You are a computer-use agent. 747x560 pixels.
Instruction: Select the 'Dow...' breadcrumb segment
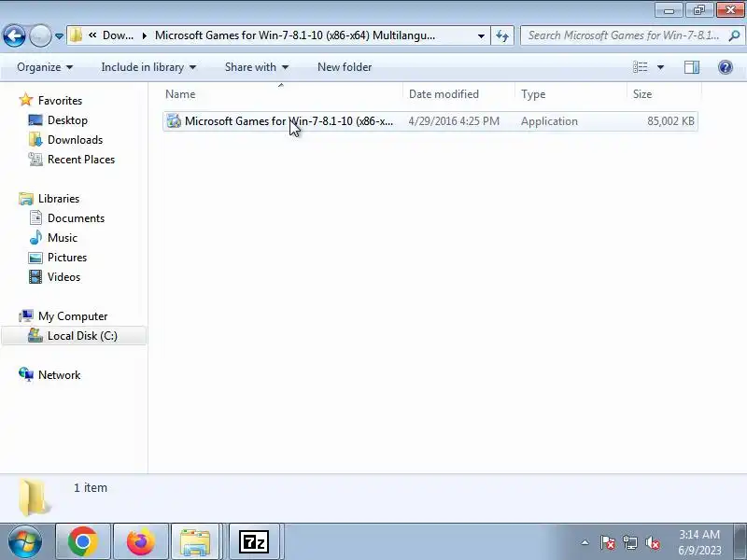click(119, 35)
